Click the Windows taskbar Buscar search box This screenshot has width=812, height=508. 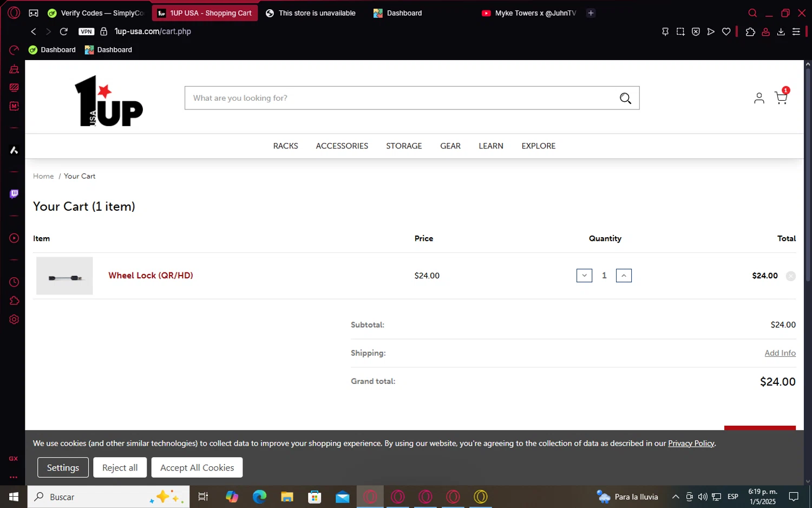pyautogui.click(x=108, y=497)
